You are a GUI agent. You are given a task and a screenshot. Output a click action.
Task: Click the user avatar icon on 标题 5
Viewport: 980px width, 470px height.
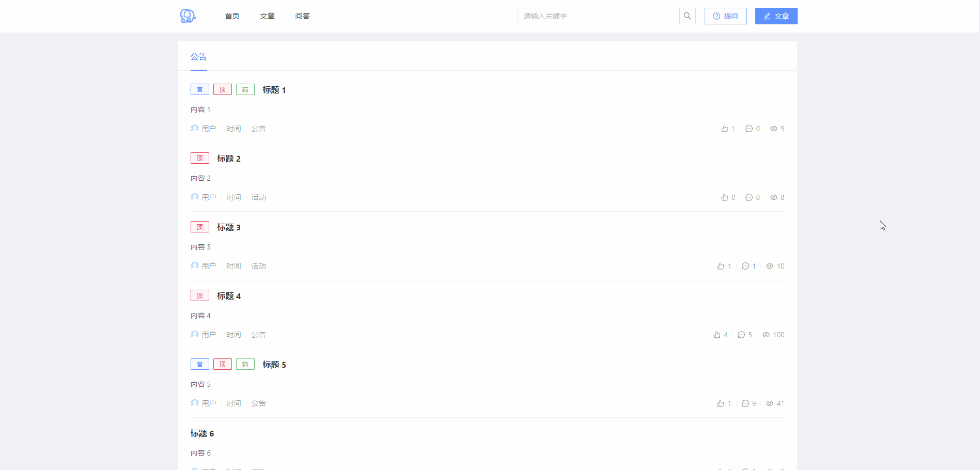point(195,403)
